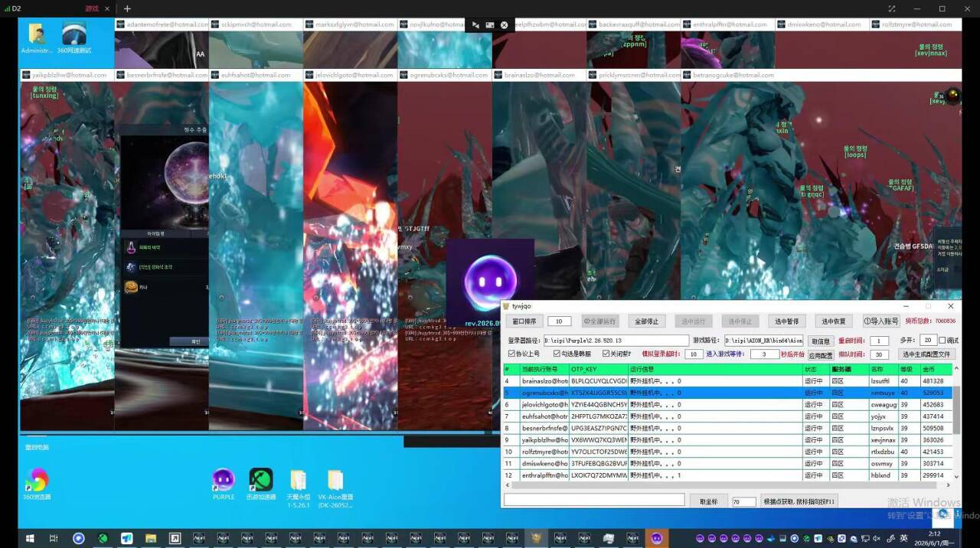The image size is (980, 548).
Task: Open the VK-Aion重置 folder
Action: [335, 488]
